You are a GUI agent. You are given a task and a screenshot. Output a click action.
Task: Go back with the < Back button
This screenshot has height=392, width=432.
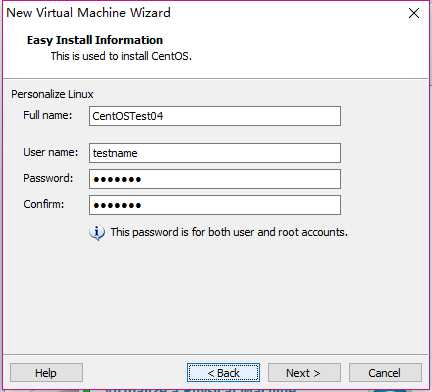(x=223, y=373)
